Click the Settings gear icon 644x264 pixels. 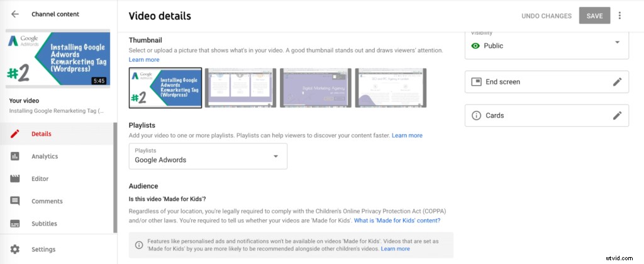pos(15,250)
